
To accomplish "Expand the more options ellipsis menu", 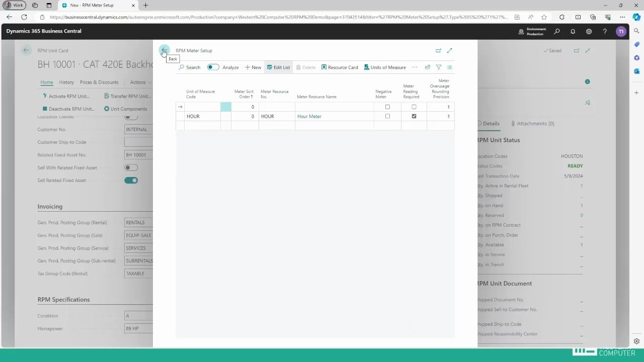I will (415, 67).
